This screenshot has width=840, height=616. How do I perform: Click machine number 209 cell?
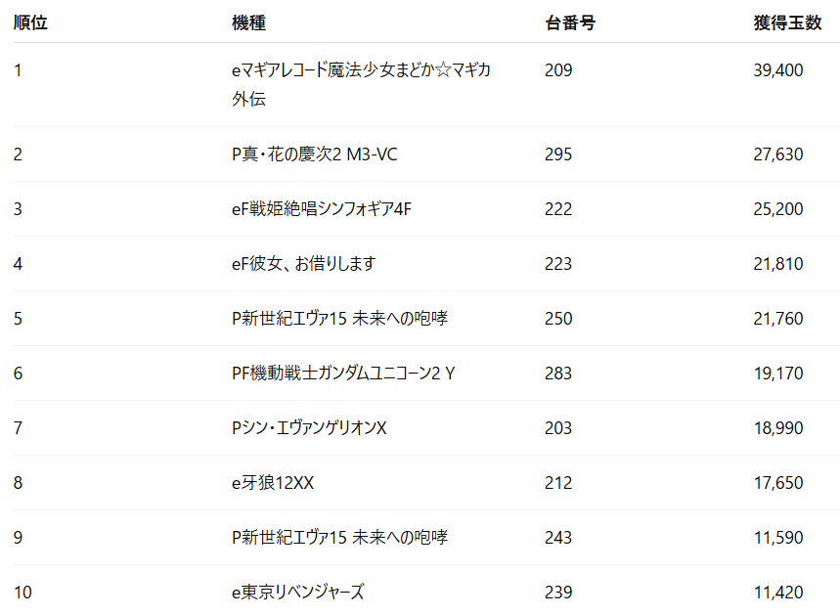[x=558, y=70]
